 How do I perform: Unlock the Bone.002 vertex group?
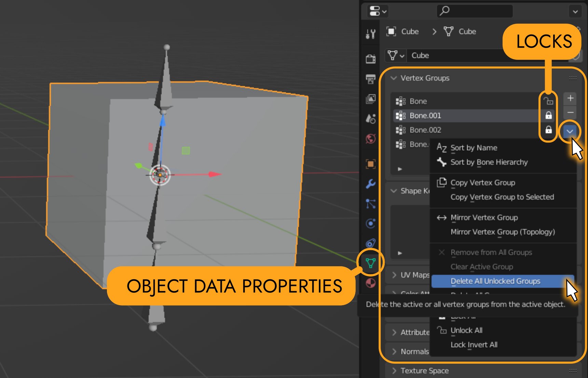click(x=548, y=130)
